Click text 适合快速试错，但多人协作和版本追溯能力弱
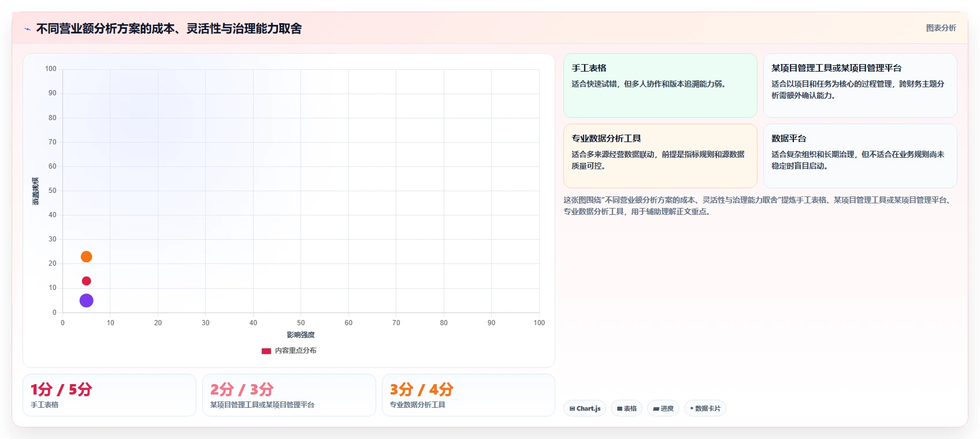 (648, 84)
